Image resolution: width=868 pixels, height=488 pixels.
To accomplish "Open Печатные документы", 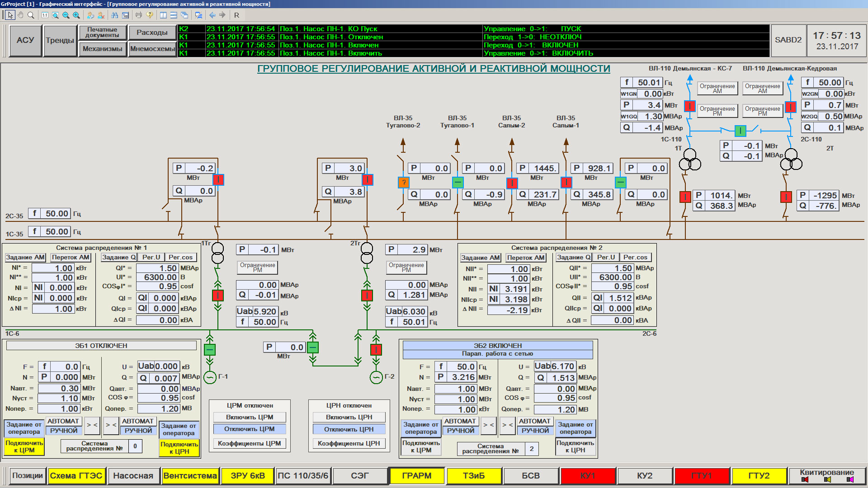I will pyautogui.click(x=102, y=33).
